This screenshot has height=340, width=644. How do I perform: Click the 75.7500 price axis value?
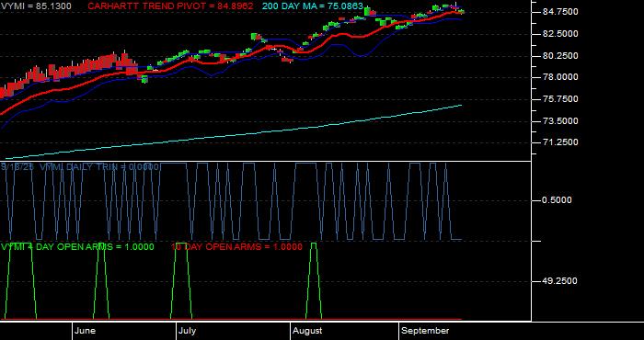click(560, 99)
